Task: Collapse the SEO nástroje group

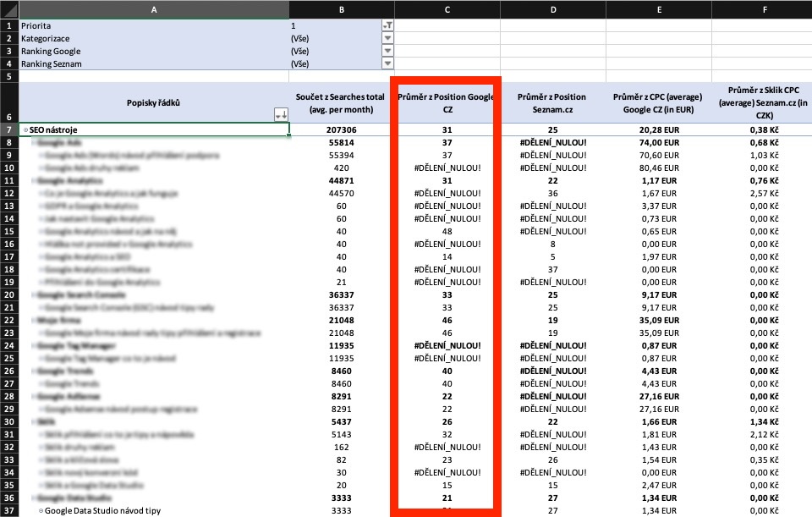Action: (x=25, y=130)
